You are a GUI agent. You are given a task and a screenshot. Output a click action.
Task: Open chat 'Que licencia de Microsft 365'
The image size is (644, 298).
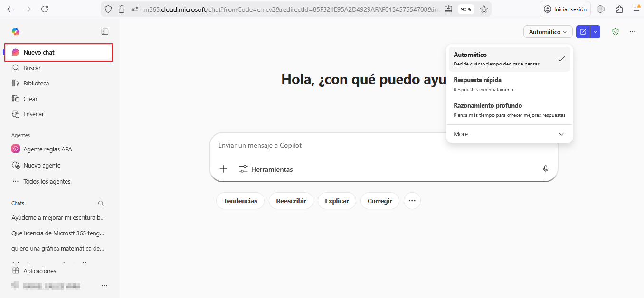[x=58, y=233]
